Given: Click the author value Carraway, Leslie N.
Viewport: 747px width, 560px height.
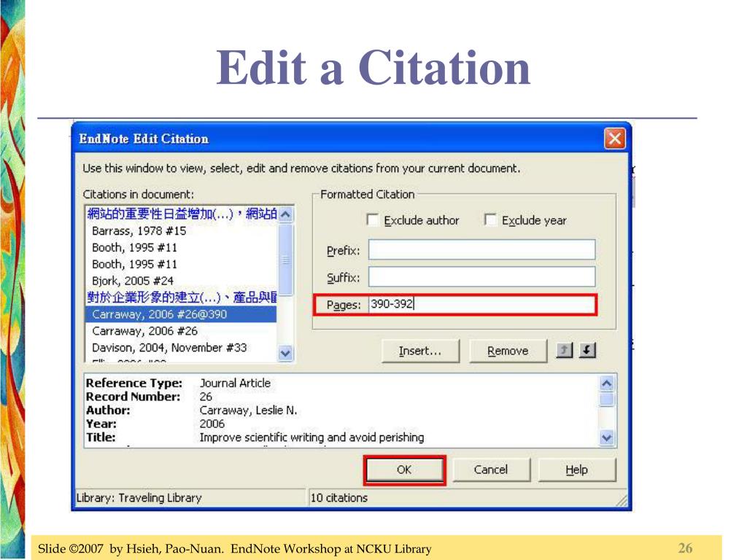Looking at the screenshot, I should (x=248, y=411).
